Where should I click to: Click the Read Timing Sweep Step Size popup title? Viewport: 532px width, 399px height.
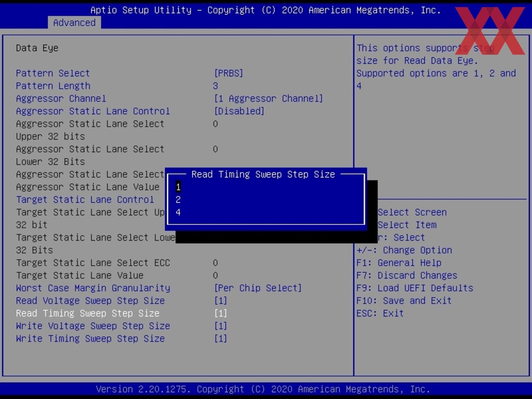(263, 174)
